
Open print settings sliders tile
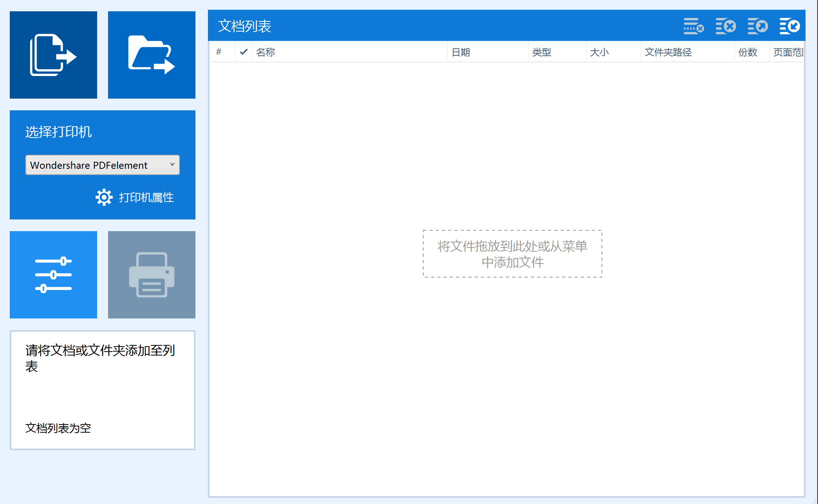click(x=53, y=275)
